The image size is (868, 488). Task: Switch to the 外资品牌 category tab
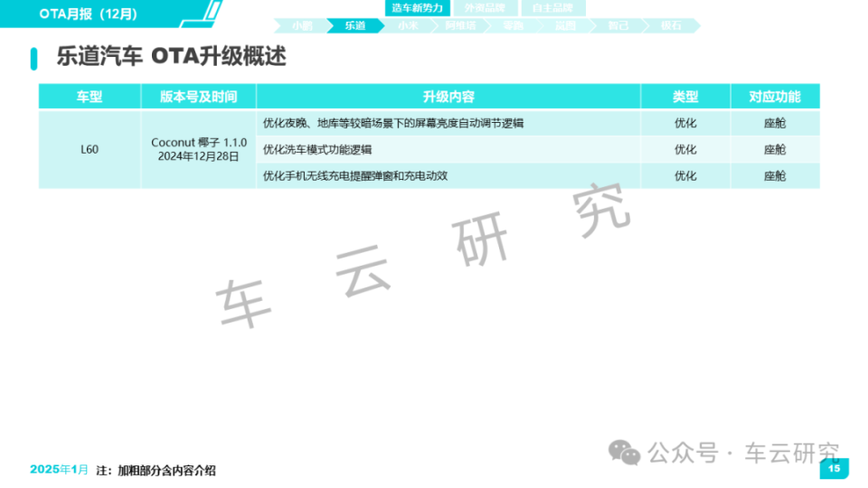[485, 8]
